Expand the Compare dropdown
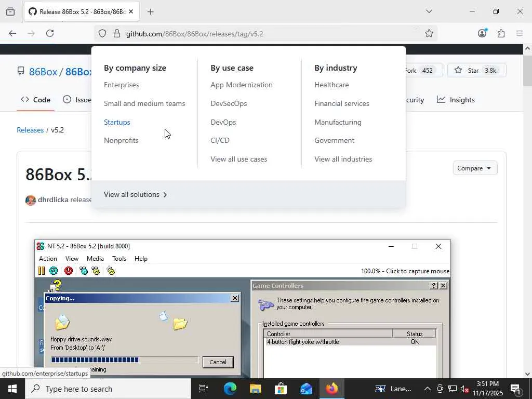 (x=475, y=168)
